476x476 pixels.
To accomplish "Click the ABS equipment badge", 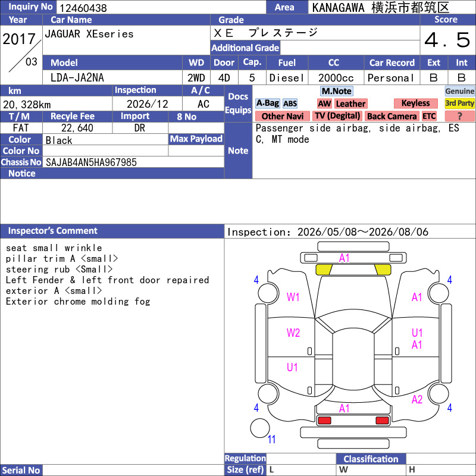I will click(x=290, y=104).
